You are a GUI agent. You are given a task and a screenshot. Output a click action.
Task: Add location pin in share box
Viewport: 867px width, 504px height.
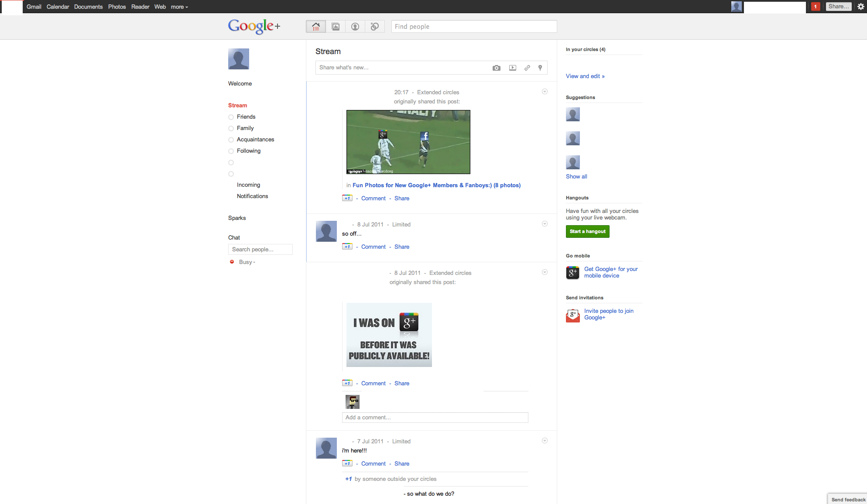point(540,68)
